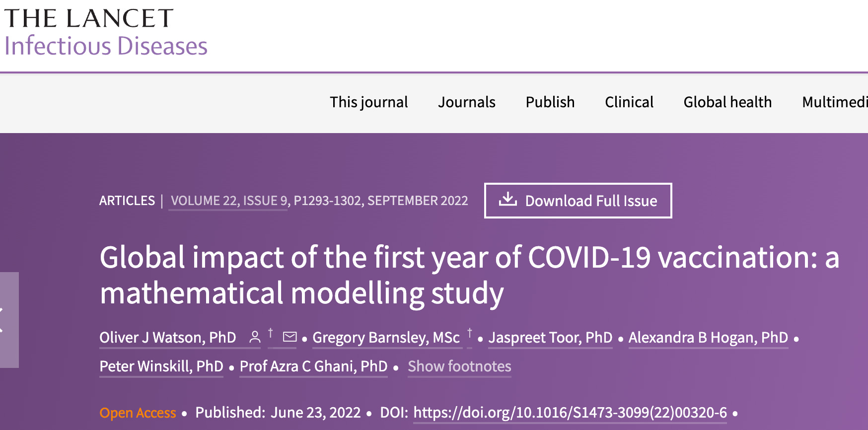Open the This journal menu
This screenshot has width=868, height=430.
pyautogui.click(x=368, y=102)
